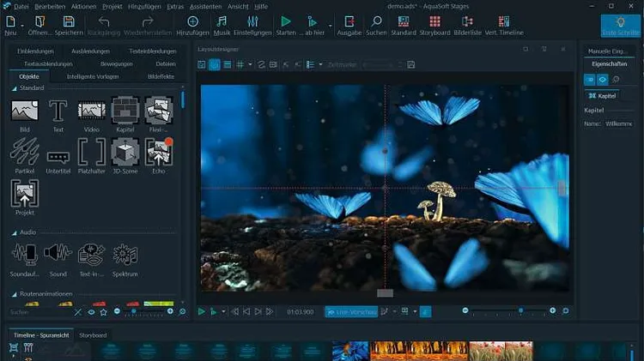Click the Erste Schritte button

pos(620,25)
